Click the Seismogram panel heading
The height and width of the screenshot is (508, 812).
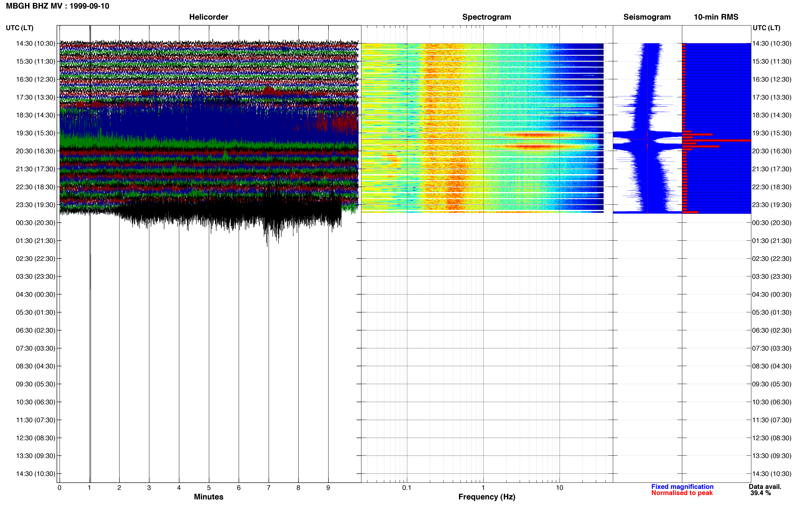[647, 17]
